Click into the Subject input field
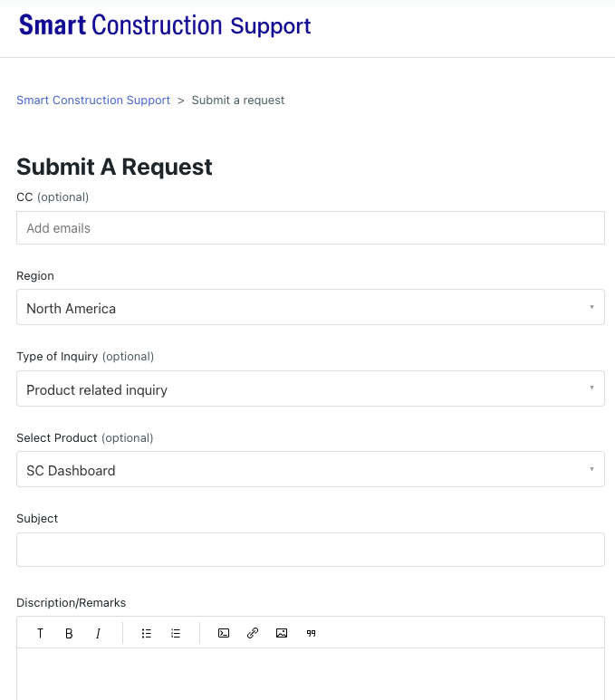The image size is (615, 700). (x=311, y=550)
